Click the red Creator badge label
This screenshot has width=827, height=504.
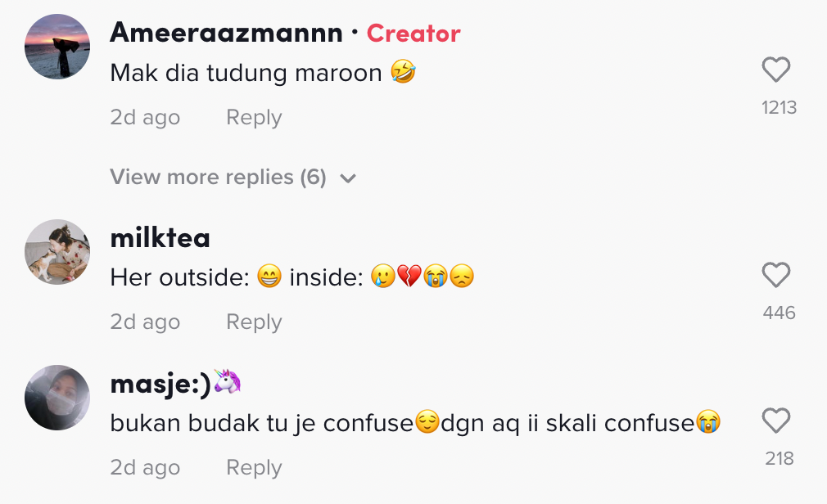pos(413,34)
